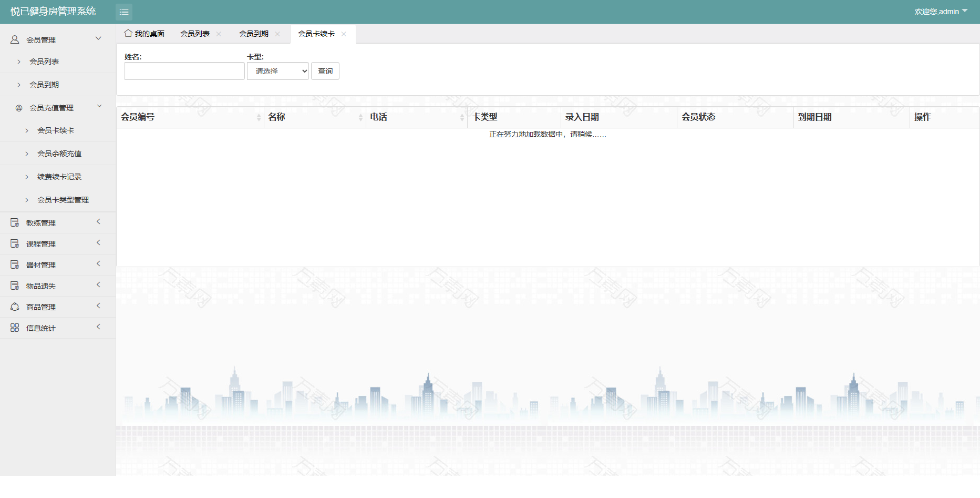Screen dimensions: 980x498
Task: Close the 会员列表 tab
Action: [219, 34]
